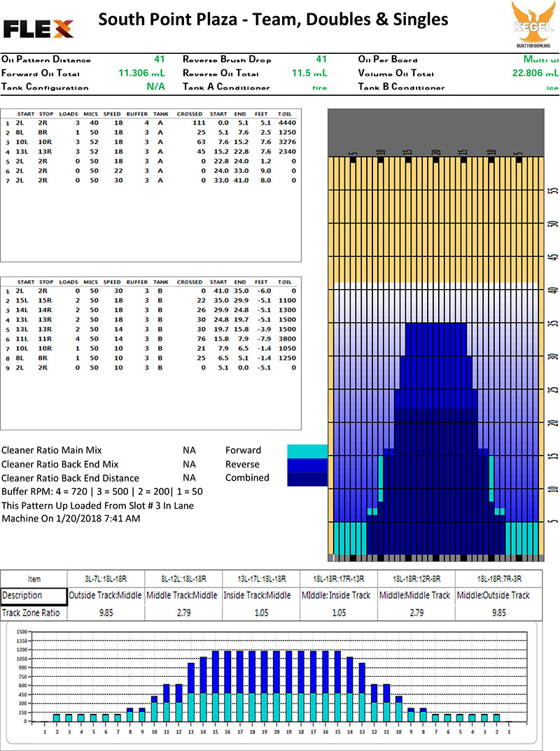Click the cyan Forward legend swatch
Screen dimensions: 560x751
click(307, 451)
